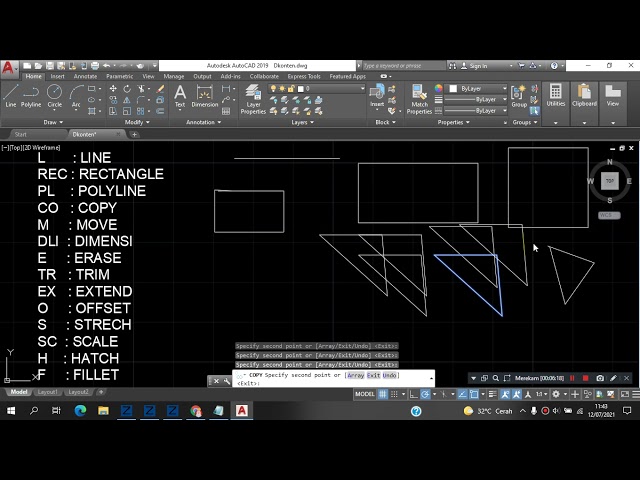
Task: Click the Dimension tool
Action: pyautogui.click(x=204, y=96)
